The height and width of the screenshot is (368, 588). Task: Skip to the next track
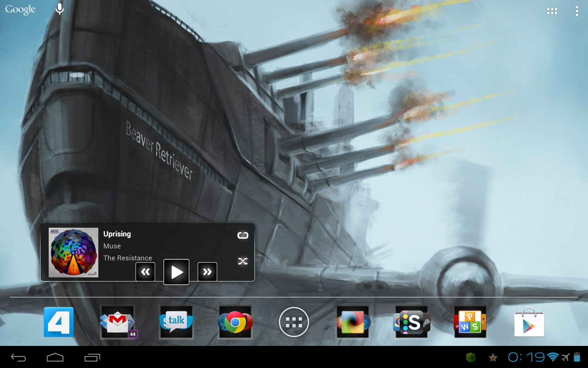coord(207,272)
